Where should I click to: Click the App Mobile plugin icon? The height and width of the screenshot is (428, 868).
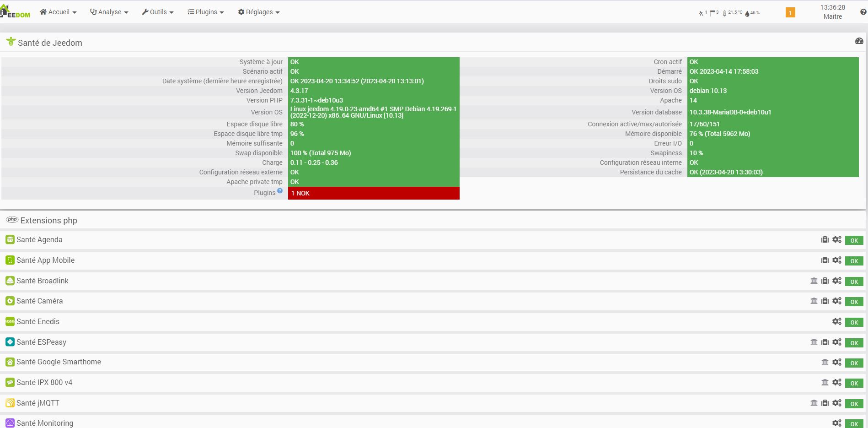[x=10, y=260]
